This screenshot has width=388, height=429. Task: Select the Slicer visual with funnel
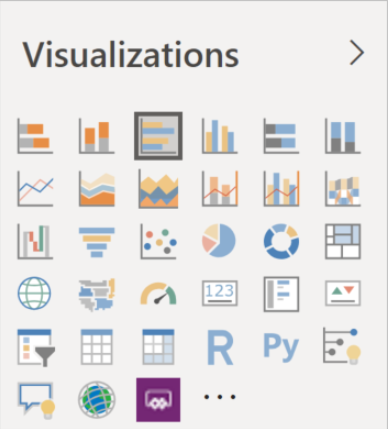pyautogui.click(x=36, y=347)
